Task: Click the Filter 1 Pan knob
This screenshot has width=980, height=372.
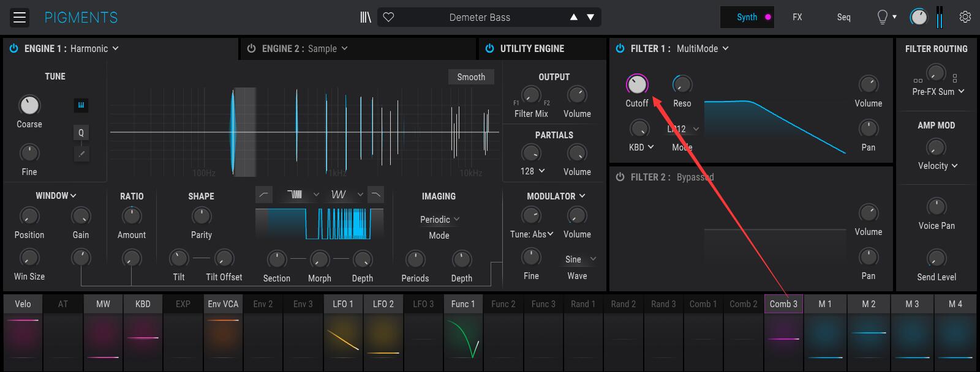Action: (x=869, y=128)
